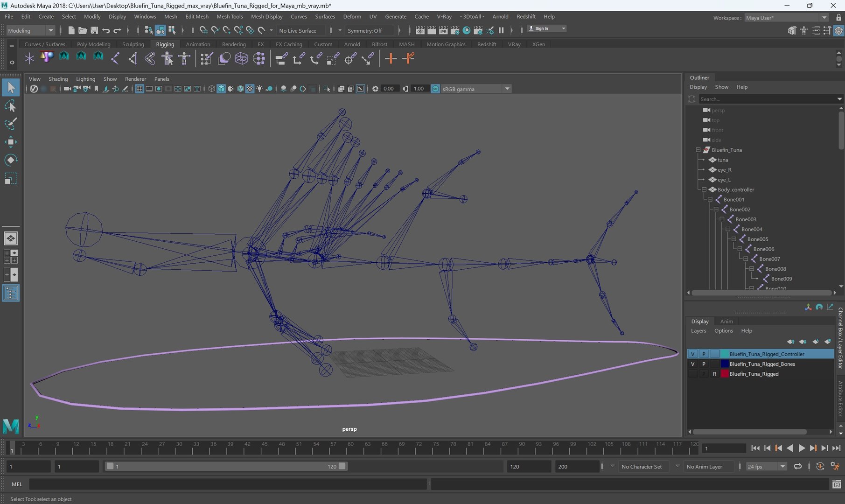
Task: Toggle visibility V of Bluefin_Tuna_Rigged_Controller layer
Action: point(692,354)
